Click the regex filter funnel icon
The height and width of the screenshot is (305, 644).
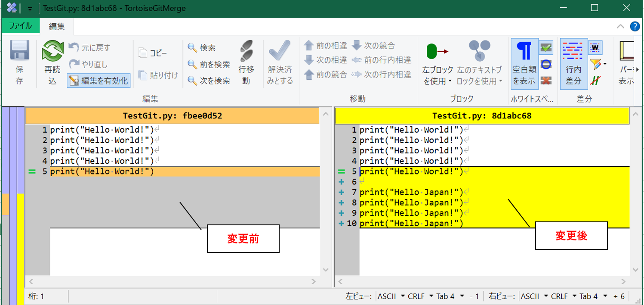(x=595, y=64)
